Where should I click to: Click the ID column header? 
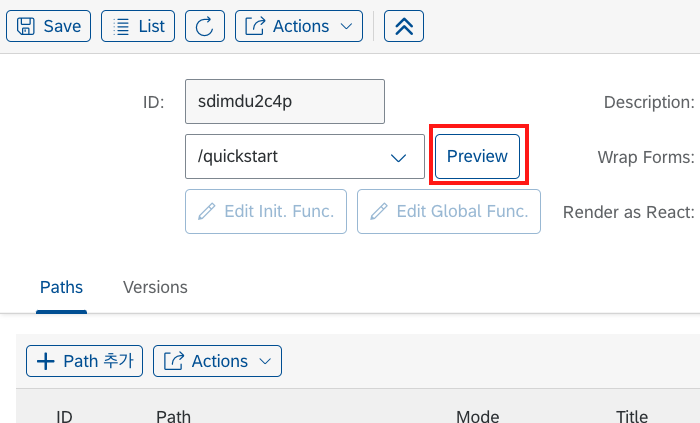click(64, 417)
